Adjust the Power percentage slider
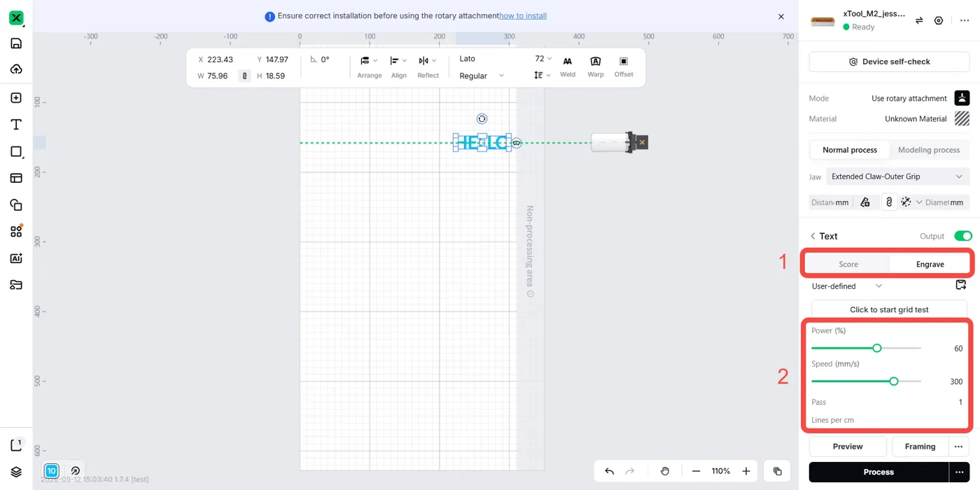 click(866, 348)
